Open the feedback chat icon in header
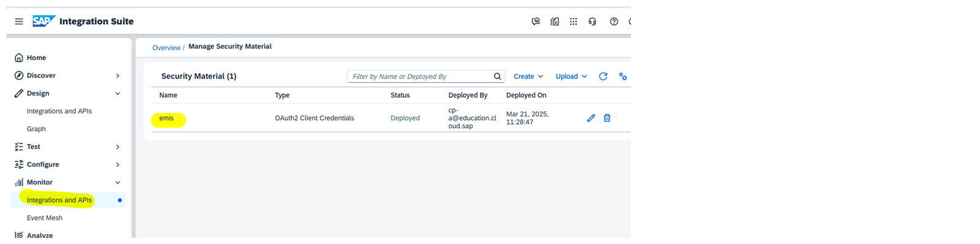 pyautogui.click(x=536, y=21)
